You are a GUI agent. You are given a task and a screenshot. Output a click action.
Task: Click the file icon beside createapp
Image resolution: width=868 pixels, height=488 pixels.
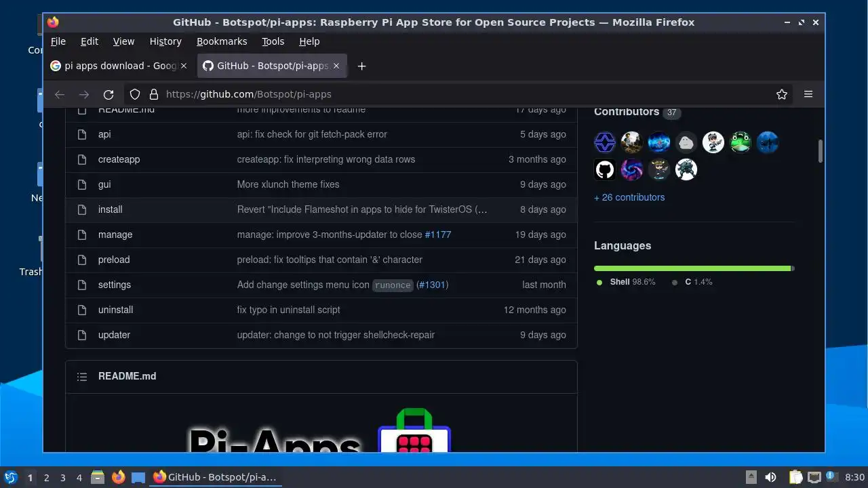82,159
